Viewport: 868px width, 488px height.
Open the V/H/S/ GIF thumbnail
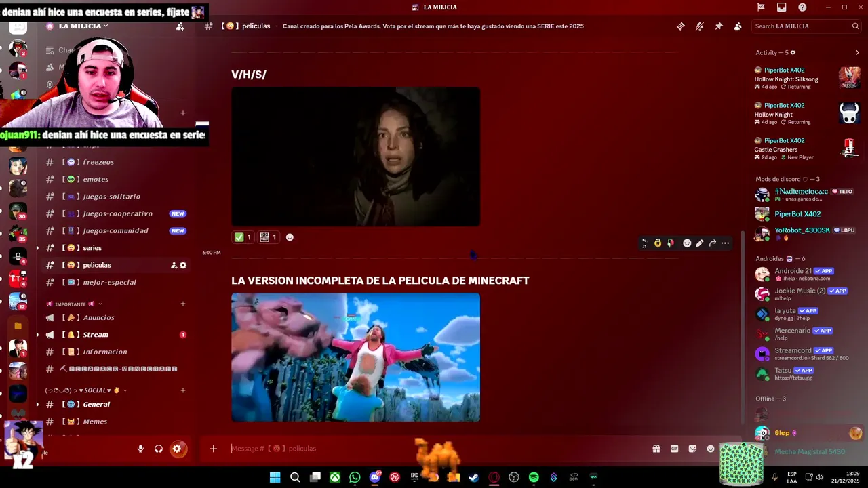coord(356,157)
